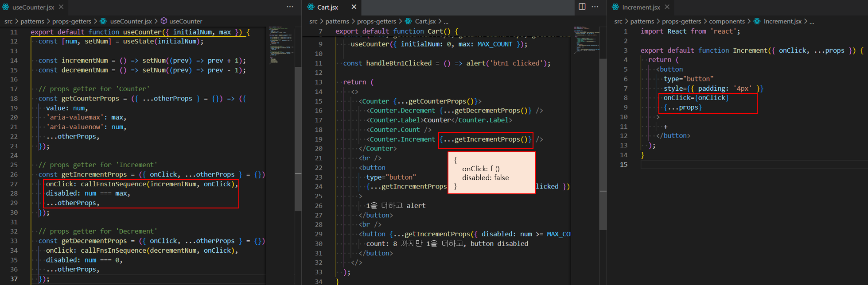Screen dimensions: 868x285
Task: Click 'Counter.Count' tag in Cart.jsx
Action: pyautogui.click(x=394, y=130)
